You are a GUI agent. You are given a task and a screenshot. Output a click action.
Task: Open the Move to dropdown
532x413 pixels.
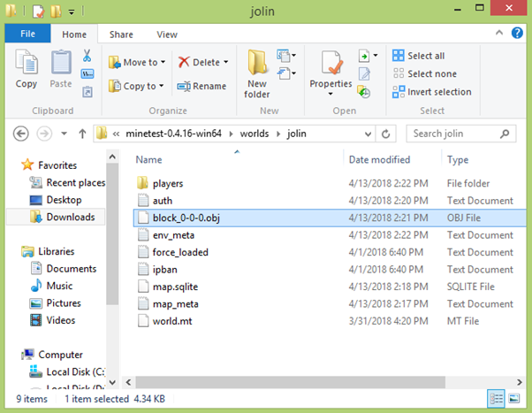(137, 63)
